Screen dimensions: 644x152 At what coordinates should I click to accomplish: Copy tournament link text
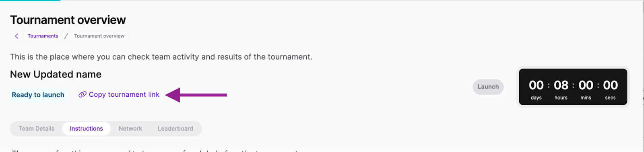point(124,94)
